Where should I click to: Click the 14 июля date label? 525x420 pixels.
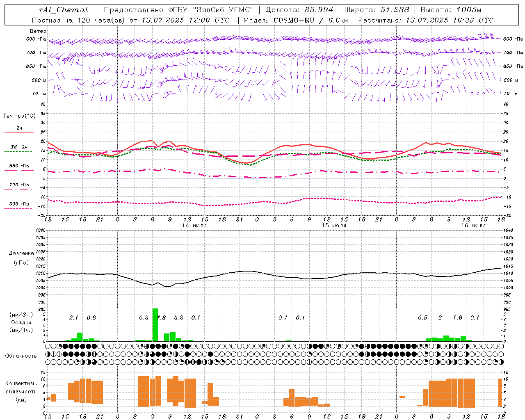pyautogui.click(x=195, y=226)
